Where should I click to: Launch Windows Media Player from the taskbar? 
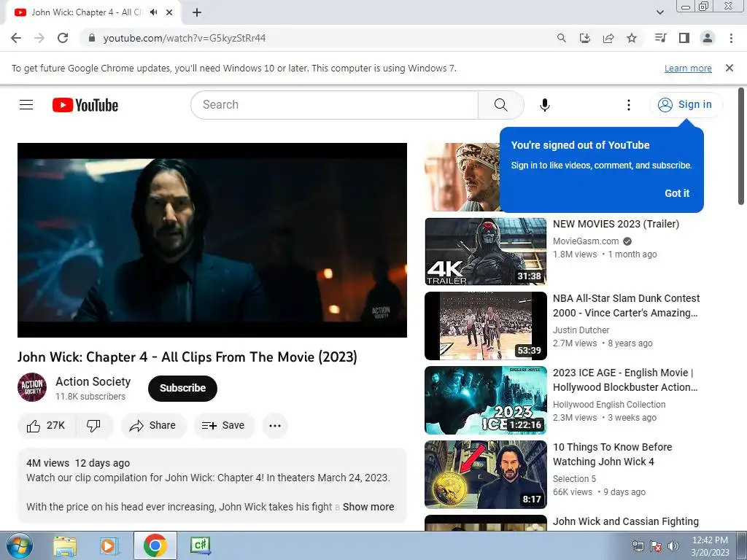coord(109,545)
